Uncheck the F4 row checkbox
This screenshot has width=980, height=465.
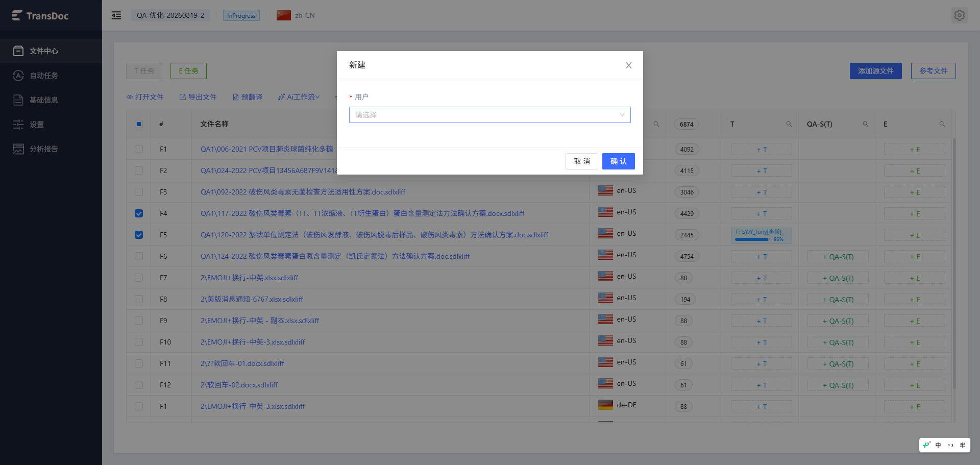pos(139,213)
